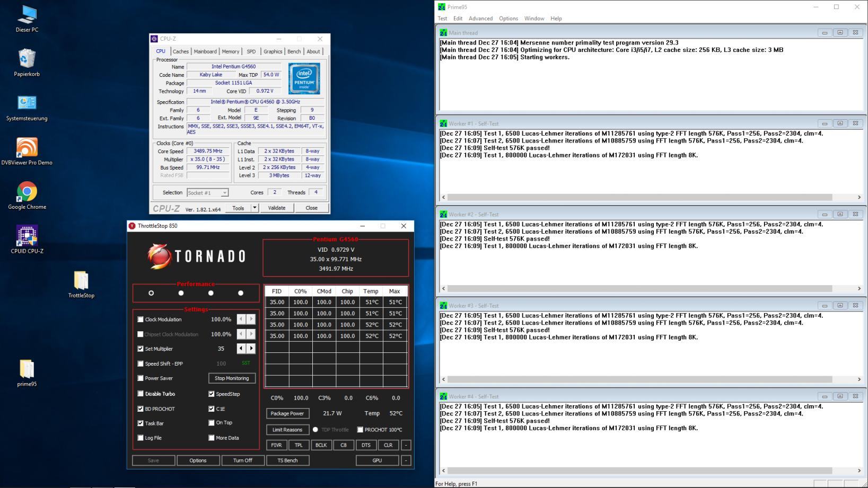Increase Set Multiplier with right arrow
The image size is (868, 488).
pos(251,349)
